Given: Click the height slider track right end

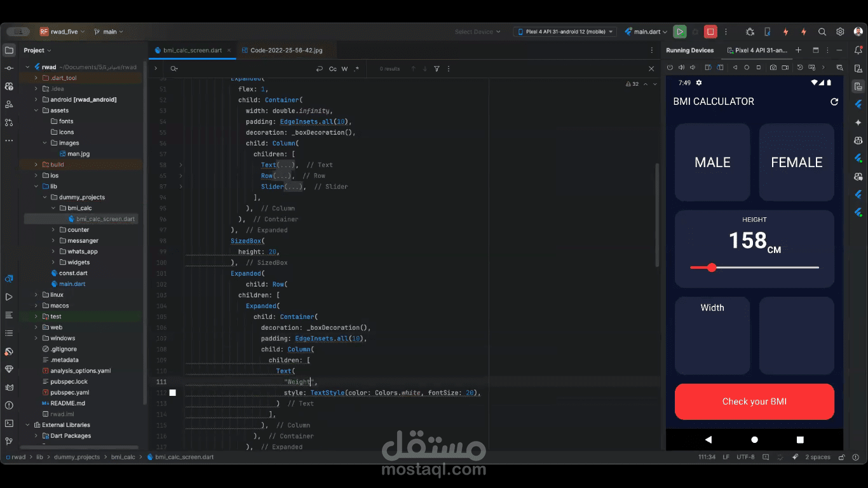Looking at the screenshot, I should [817, 268].
